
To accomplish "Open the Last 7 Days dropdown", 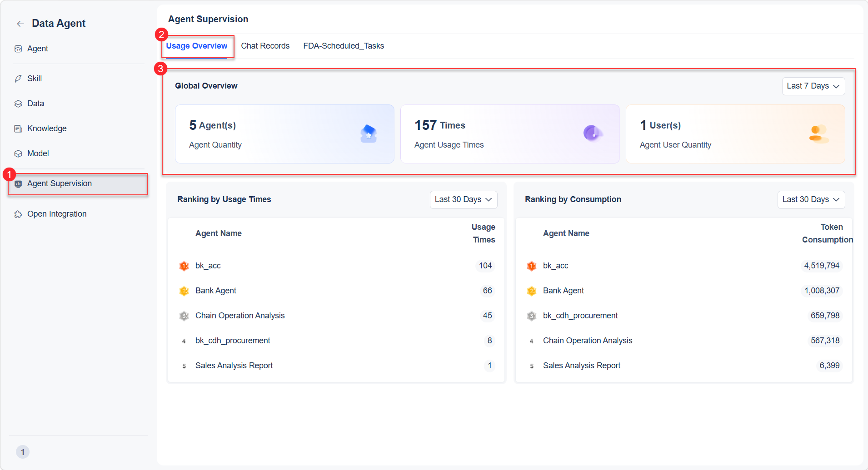I will (x=813, y=86).
